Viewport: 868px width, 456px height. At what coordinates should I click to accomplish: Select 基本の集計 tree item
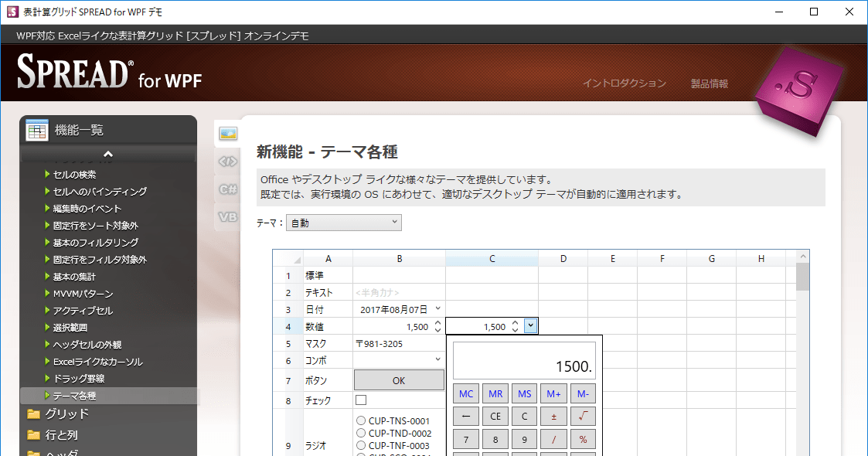tap(74, 277)
